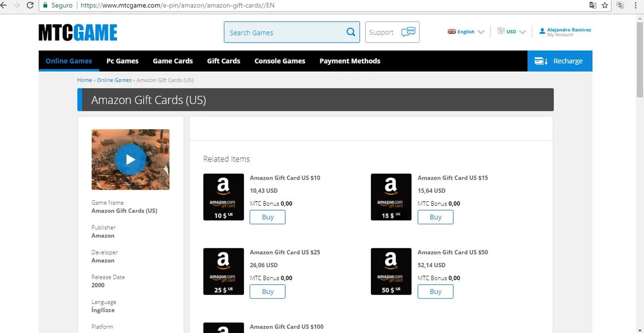Click the Amazon $50 card image
This screenshot has width=644, height=333.
tap(391, 272)
